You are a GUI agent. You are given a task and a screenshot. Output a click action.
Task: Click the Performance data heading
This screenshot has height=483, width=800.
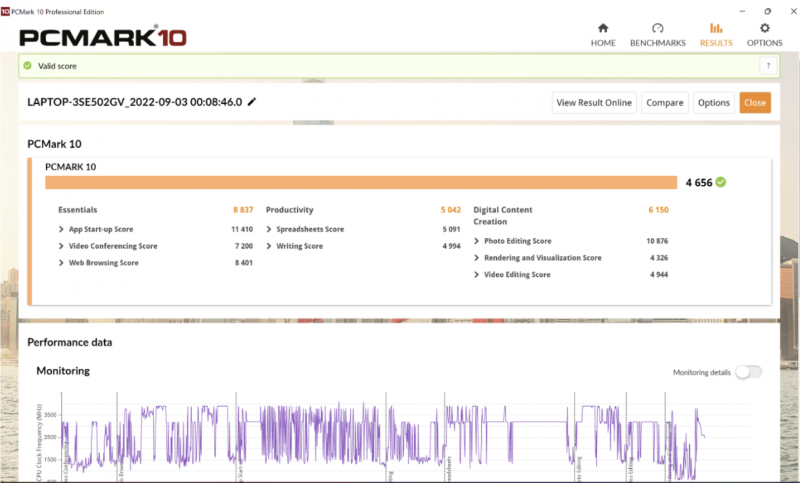click(70, 342)
